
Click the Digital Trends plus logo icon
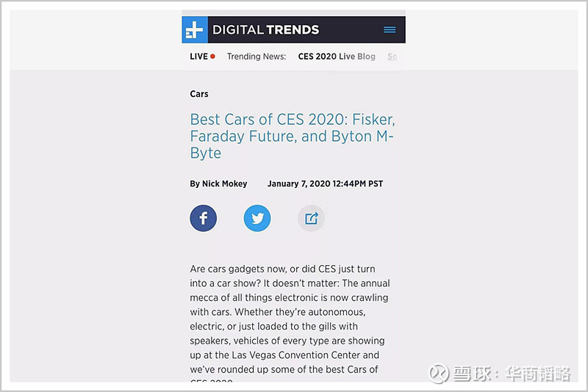(195, 30)
